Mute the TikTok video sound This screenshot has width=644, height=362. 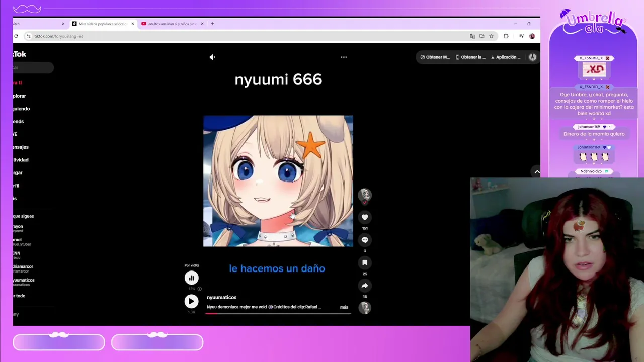(x=212, y=57)
